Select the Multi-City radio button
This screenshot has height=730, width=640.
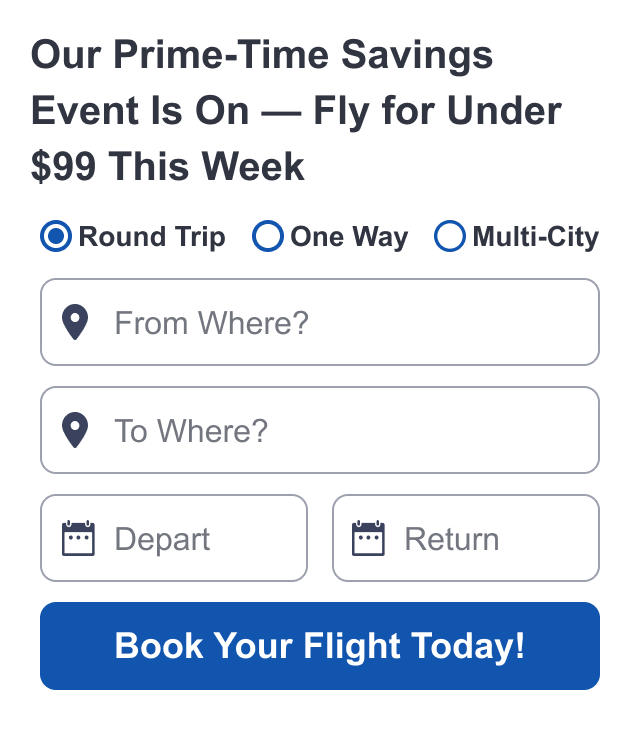(x=450, y=236)
